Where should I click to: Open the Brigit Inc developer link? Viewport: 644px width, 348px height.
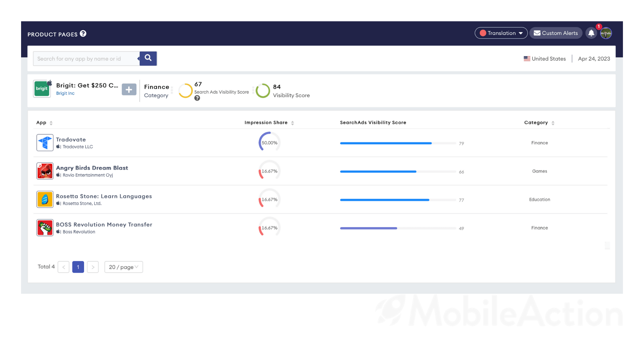click(65, 93)
